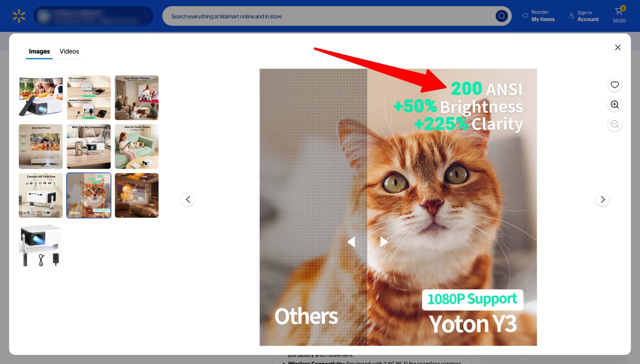Go to previous image with left chevron

(x=188, y=199)
